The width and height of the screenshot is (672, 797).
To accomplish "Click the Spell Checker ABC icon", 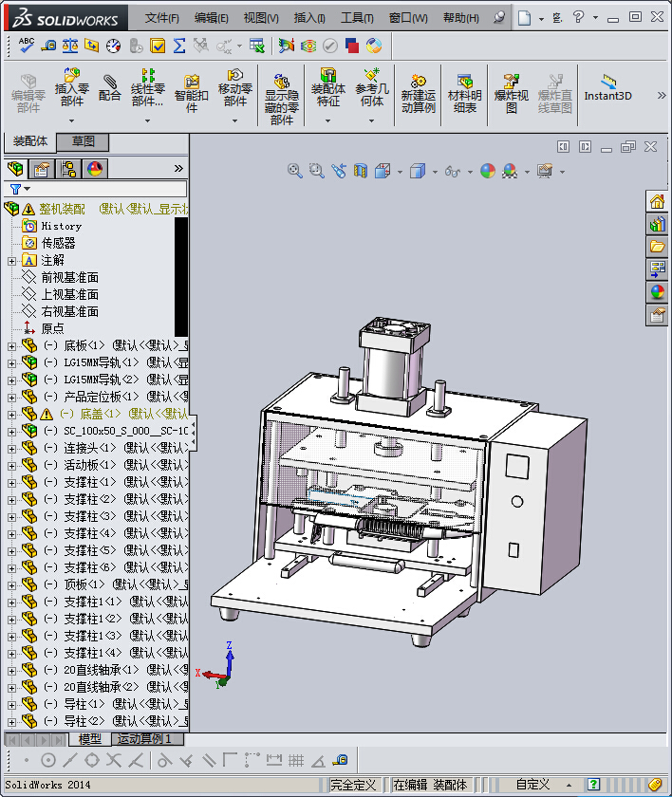I will point(26,46).
